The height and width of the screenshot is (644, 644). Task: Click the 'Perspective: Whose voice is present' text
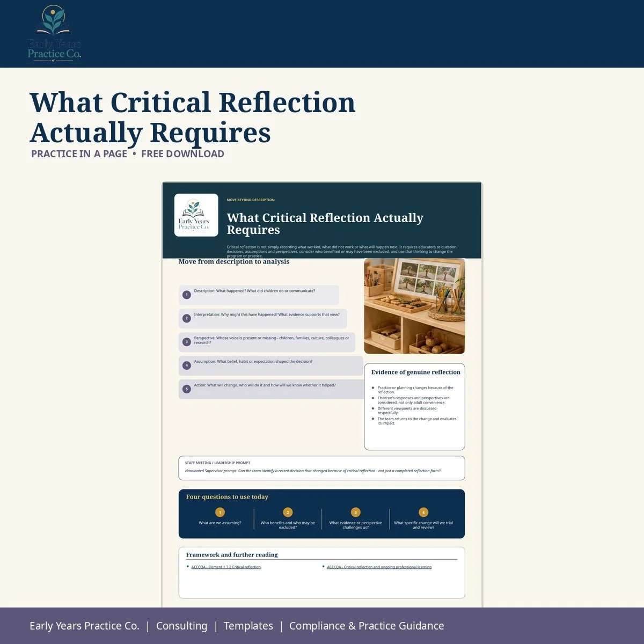(x=272, y=340)
